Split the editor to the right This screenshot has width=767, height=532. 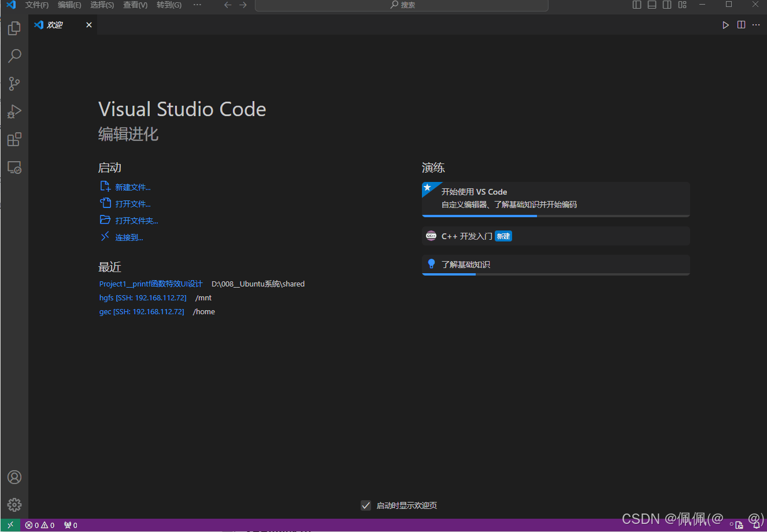pyautogui.click(x=741, y=25)
